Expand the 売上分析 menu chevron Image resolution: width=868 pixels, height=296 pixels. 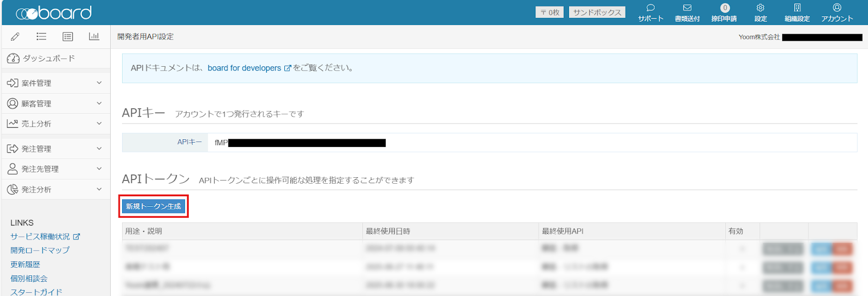pyautogui.click(x=99, y=124)
